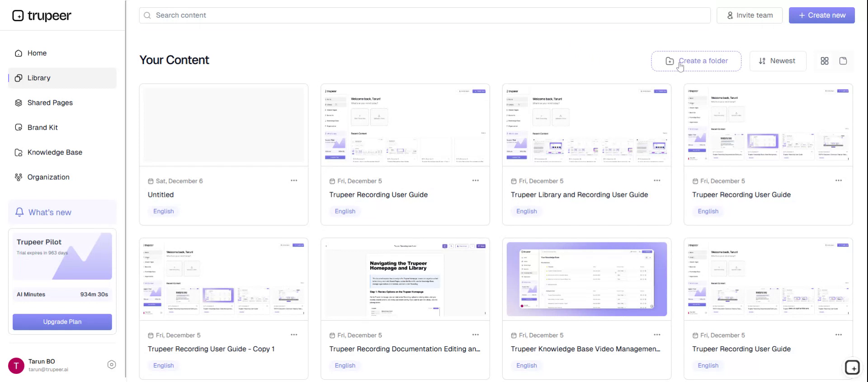The width and height of the screenshot is (868, 382).
Task: Open Home in the sidebar
Action: pos(62,53)
